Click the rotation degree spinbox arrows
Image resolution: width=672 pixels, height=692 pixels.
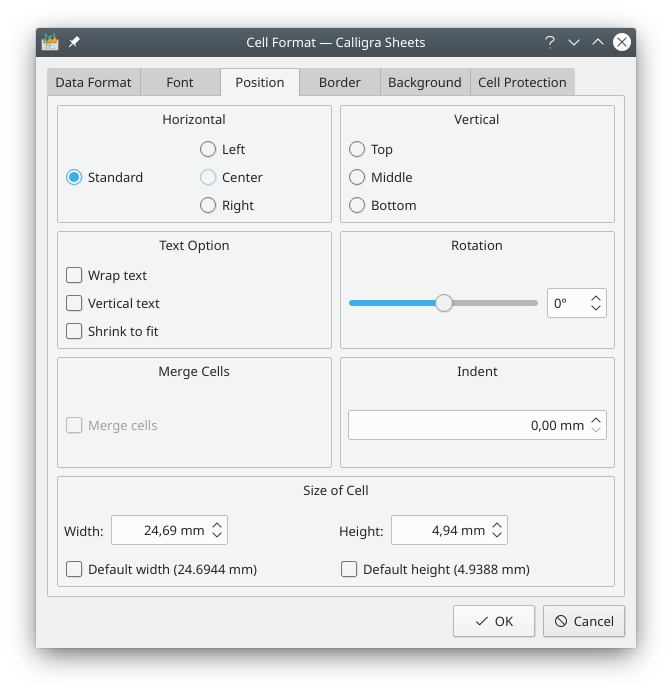pyautogui.click(x=596, y=303)
